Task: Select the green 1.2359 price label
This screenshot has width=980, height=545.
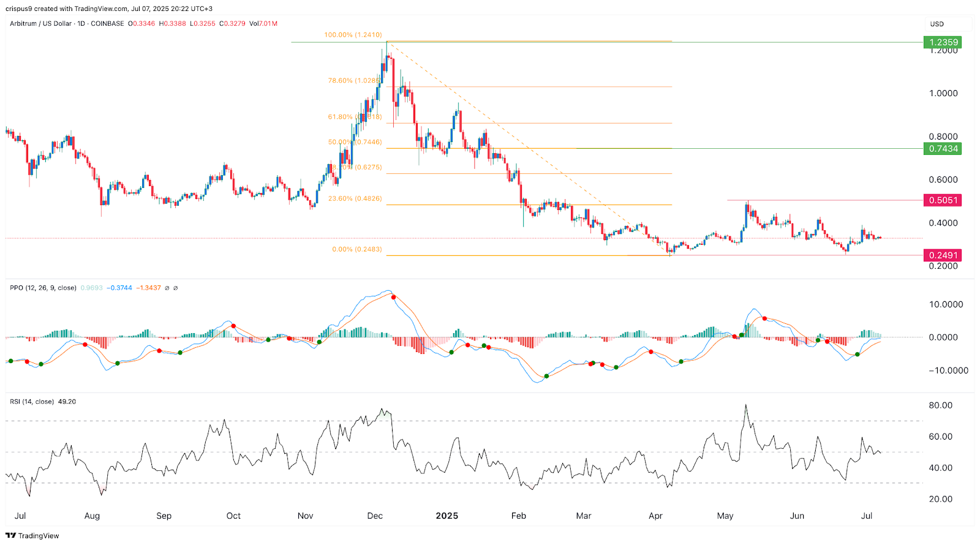Action: (x=943, y=42)
